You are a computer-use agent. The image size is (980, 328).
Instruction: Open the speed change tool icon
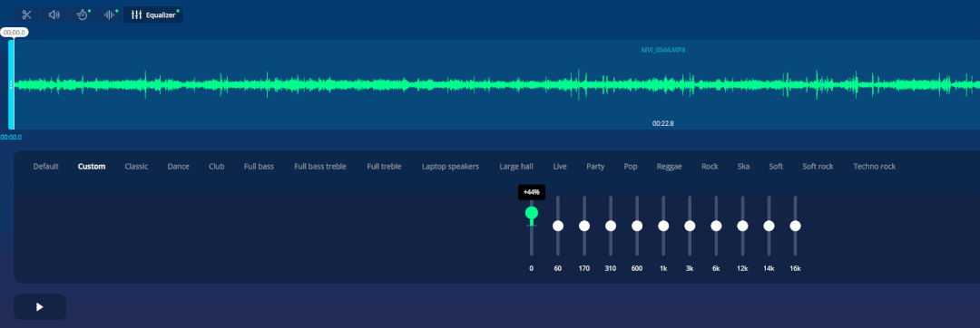(83, 15)
